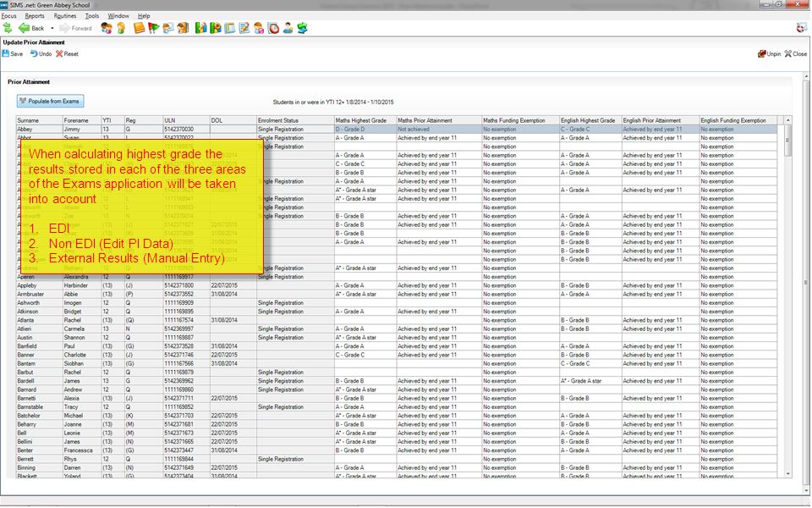812x508 pixels.
Task: Select ULN '5142371800' cell
Action: 186,285
